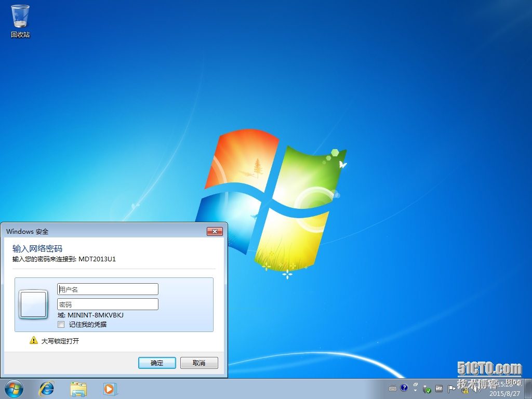Open language bar options arrow
This screenshot has height=399, width=532.
[x=415, y=391]
